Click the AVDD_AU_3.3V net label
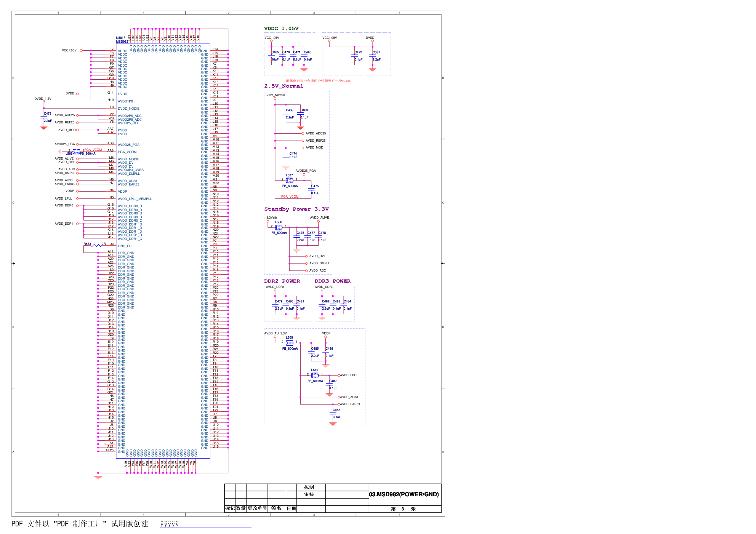 pyautogui.click(x=275, y=333)
